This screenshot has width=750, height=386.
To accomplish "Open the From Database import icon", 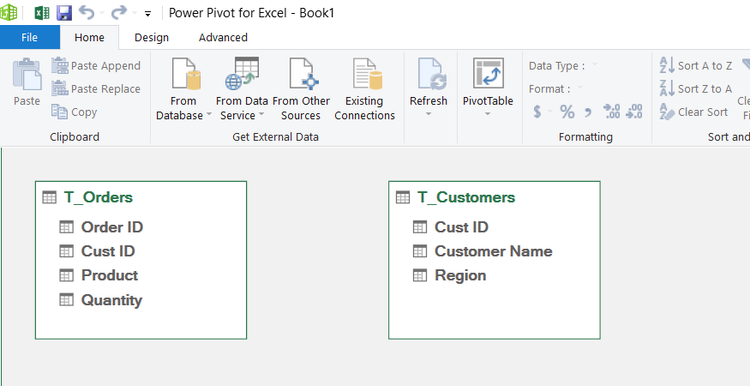I will coord(186,73).
